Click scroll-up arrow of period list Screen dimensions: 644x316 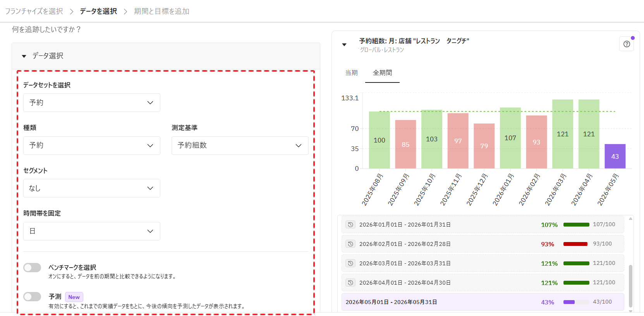(630, 219)
